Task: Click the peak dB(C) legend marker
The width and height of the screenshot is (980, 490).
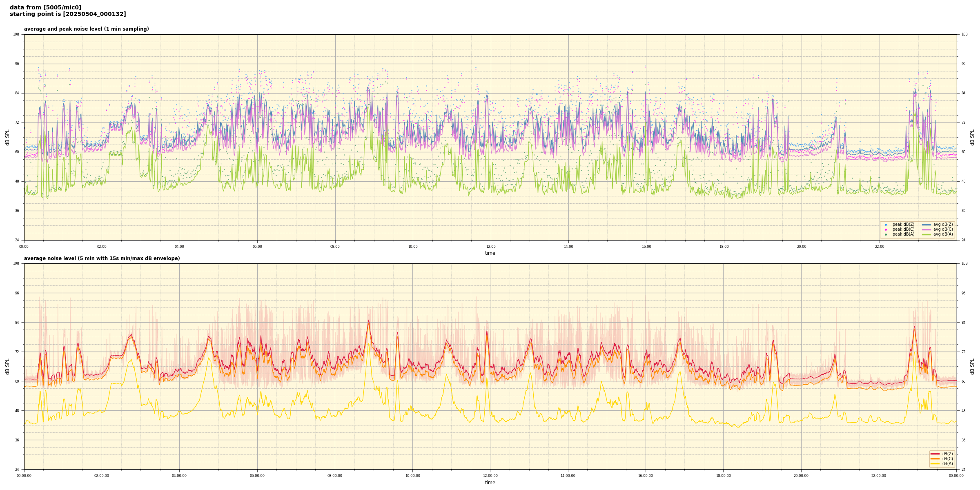Action: [886, 229]
